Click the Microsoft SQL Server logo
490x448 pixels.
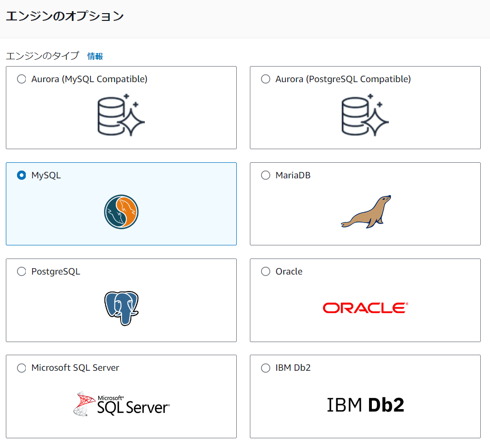[x=122, y=404]
